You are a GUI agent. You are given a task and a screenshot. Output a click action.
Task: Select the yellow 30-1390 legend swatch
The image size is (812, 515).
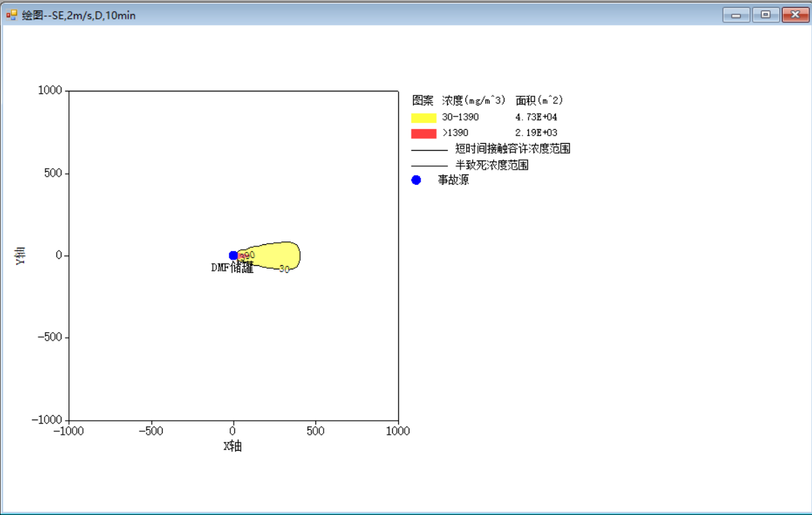coord(423,118)
